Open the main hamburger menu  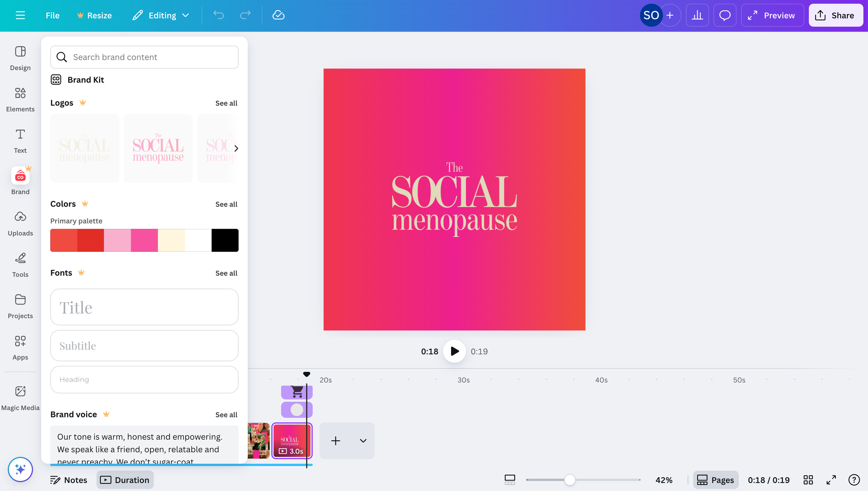[x=20, y=15]
